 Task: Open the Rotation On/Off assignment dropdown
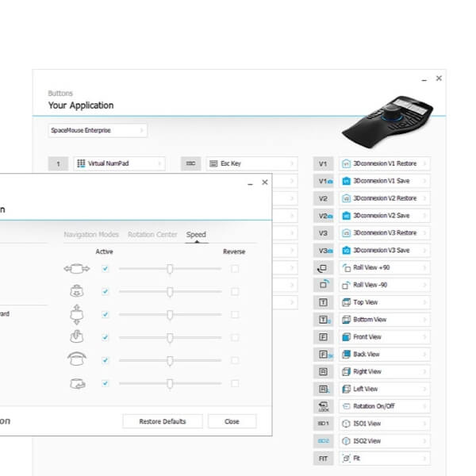[385, 406]
